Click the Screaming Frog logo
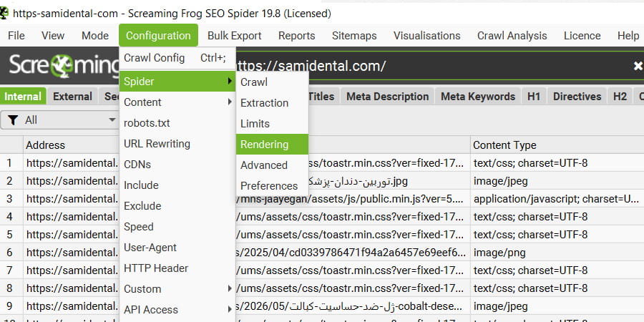This screenshot has height=322, width=644. [63, 66]
